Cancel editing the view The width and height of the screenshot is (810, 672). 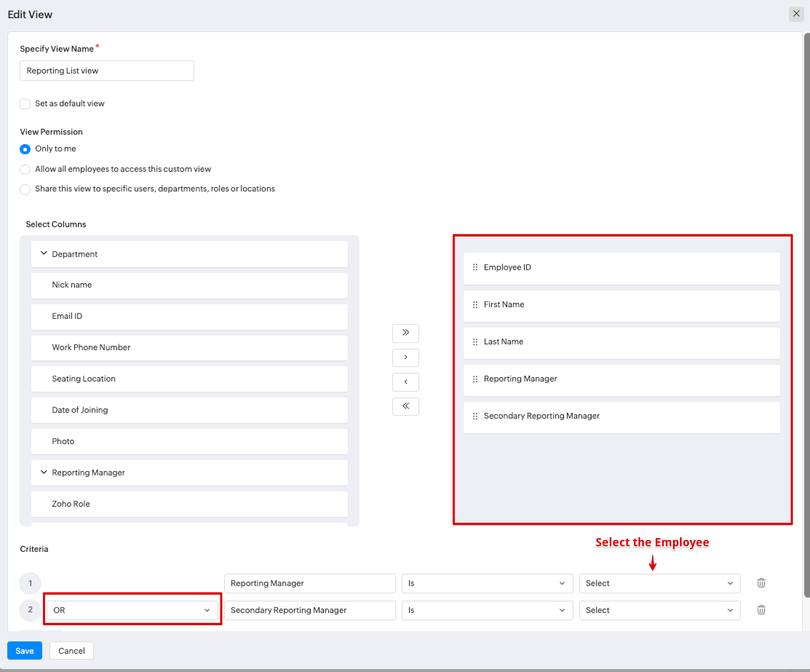[71, 651]
